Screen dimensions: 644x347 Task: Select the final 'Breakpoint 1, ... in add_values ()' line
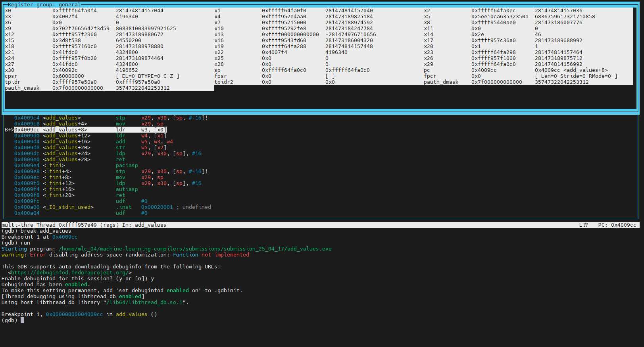[x=79, y=314]
